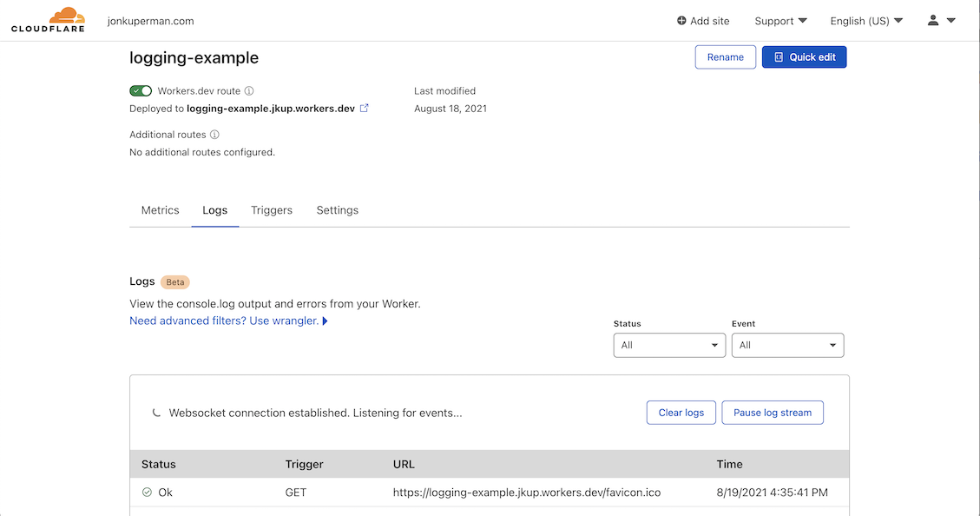Open the deployed worker via the external link icon
The image size is (980, 516).
coord(363,109)
